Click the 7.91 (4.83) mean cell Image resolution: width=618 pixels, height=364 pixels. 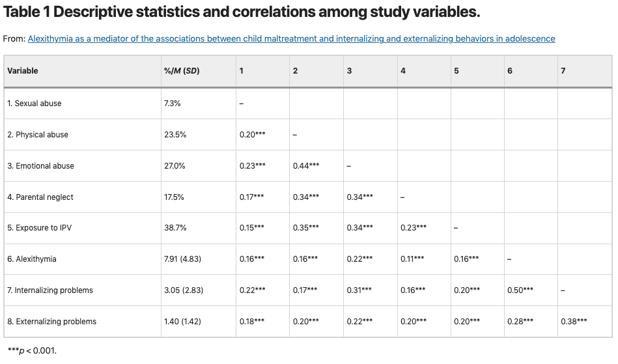pos(182,259)
